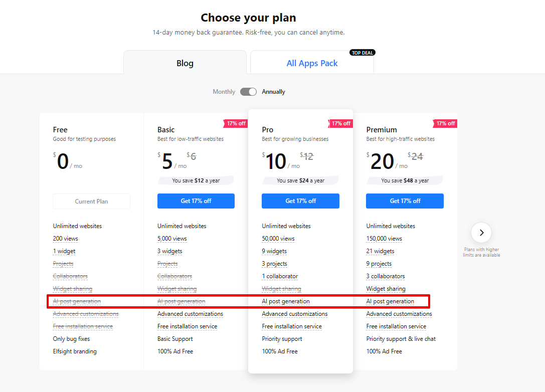Click Get 17% off for Premium
Screen dimensions: 545x392
(x=405, y=201)
